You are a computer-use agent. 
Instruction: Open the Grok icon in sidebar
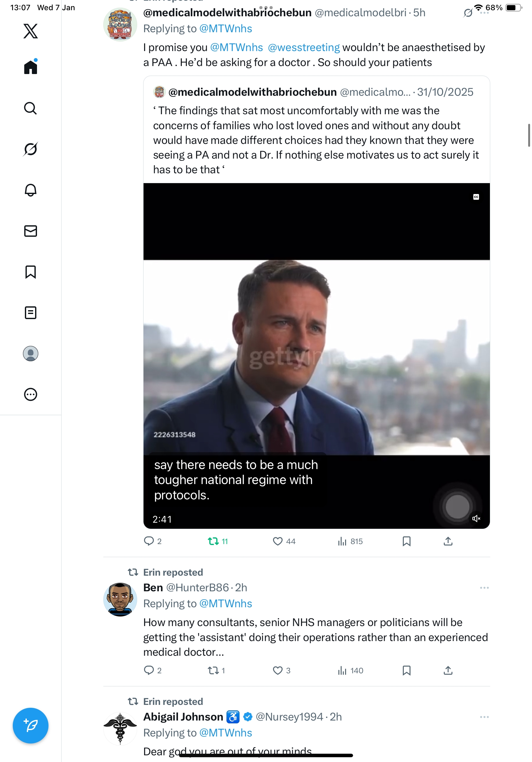31,149
